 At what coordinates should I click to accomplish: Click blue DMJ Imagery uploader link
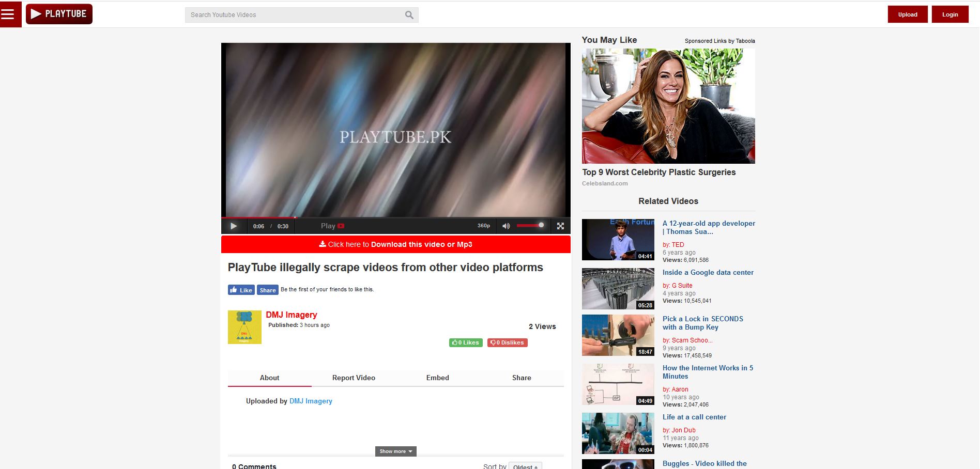pos(311,401)
